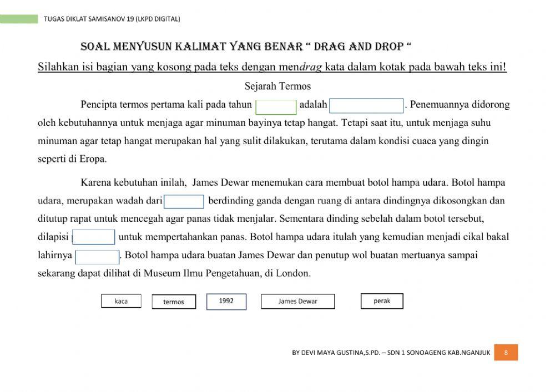Image resolution: width=555 pixels, height=392 pixels.
Task: Click the blank field after 'dilapisi'
Action: pos(94,236)
